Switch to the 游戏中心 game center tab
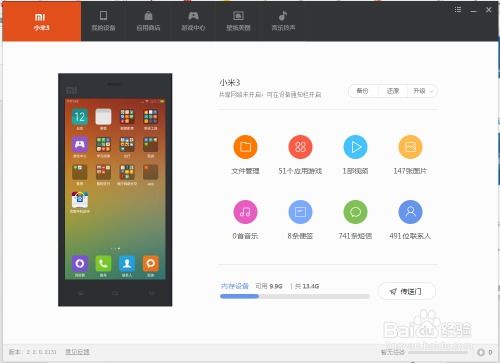This screenshot has height=363, width=500. tap(193, 21)
